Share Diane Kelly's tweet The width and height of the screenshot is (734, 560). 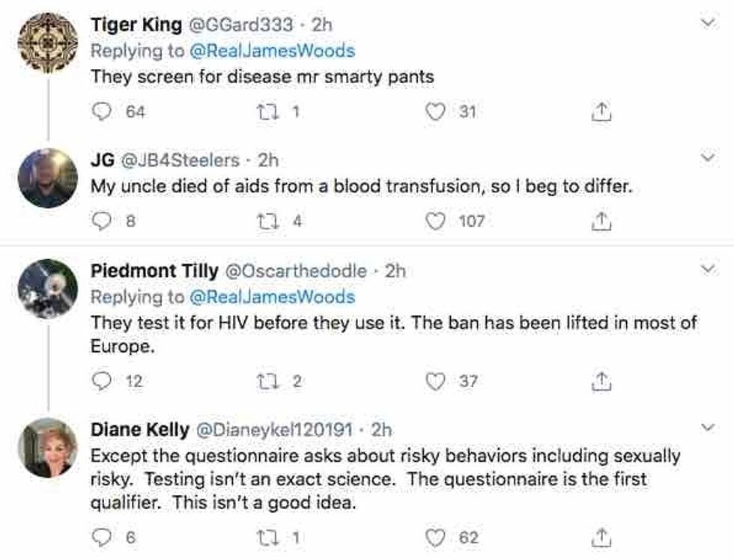point(601,538)
